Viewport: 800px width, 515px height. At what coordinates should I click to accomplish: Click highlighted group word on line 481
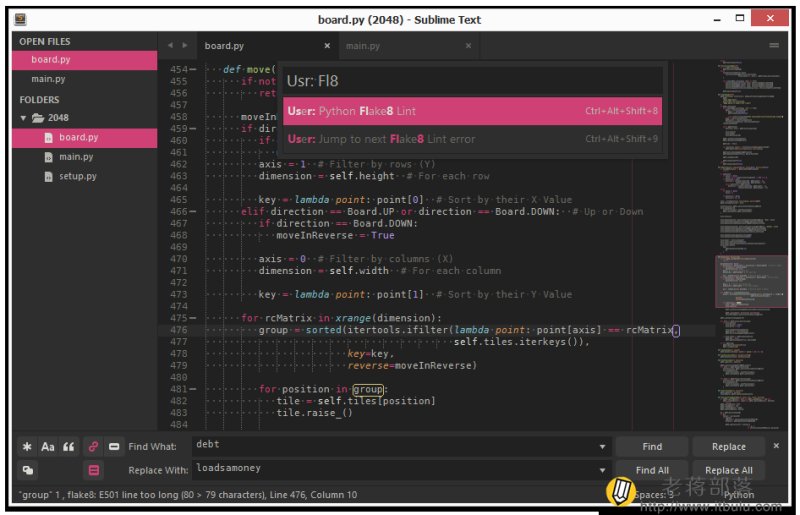point(368,389)
